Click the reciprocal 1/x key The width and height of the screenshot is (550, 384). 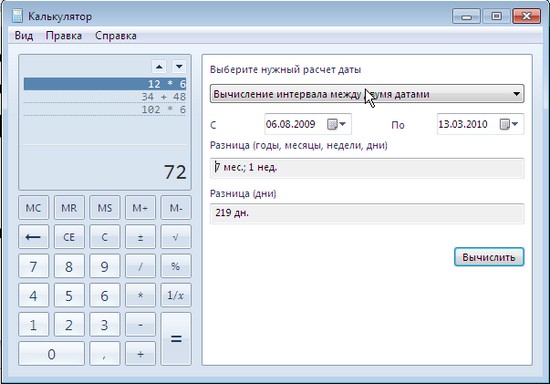coord(176,295)
